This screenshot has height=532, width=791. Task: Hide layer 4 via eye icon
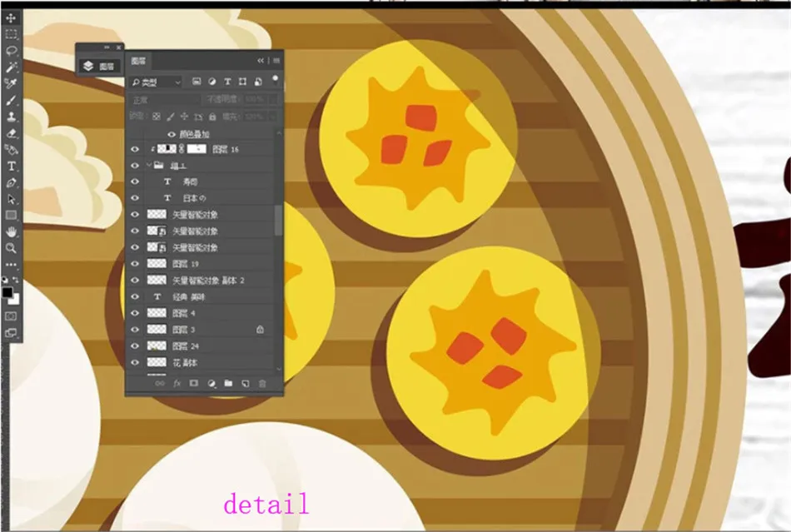pos(135,313)
